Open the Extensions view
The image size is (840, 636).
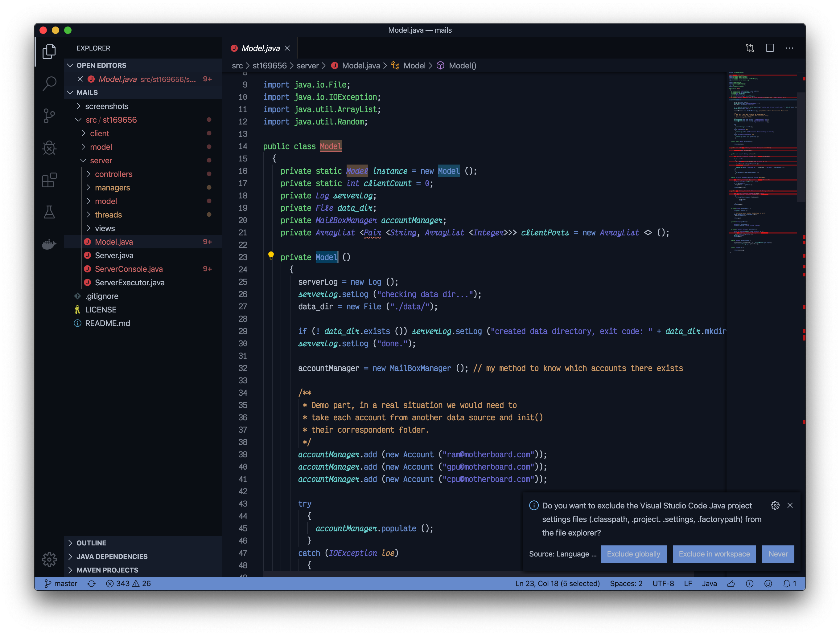49,180
